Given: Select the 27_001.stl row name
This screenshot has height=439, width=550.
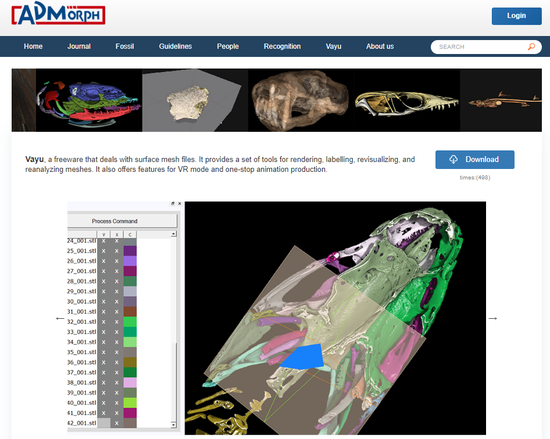Looking at the screenshot, I should point(82,271).
